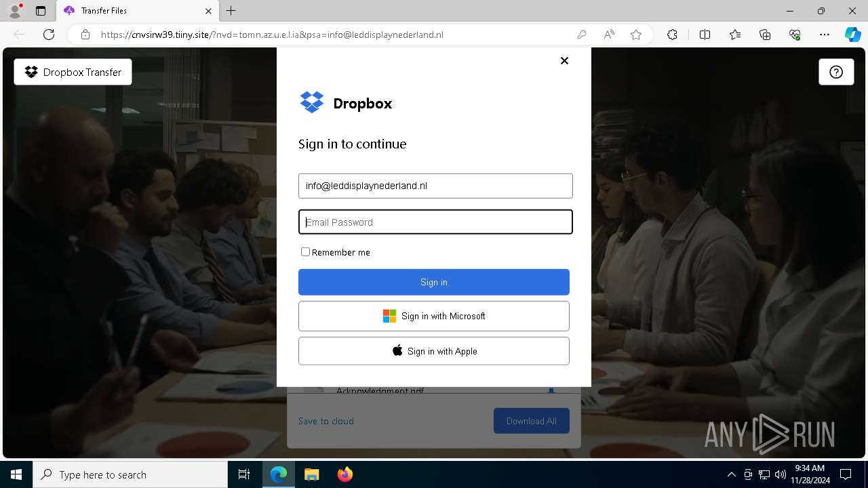Viewport: 868px width, 488px height.
Task: Close the Transfer Files tab
Action: 209,11
